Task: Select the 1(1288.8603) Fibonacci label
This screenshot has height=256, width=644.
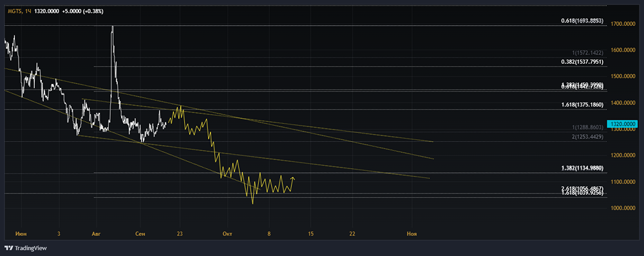Action: click(x=588, y=128)
